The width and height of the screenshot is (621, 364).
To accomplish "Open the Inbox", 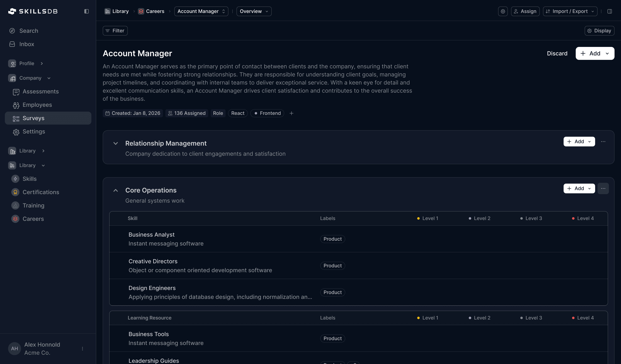I will click(27, 44).
